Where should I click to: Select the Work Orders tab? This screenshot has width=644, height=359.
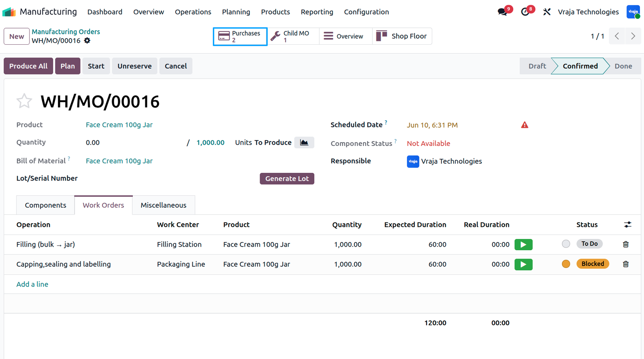[x=103, y=205]
